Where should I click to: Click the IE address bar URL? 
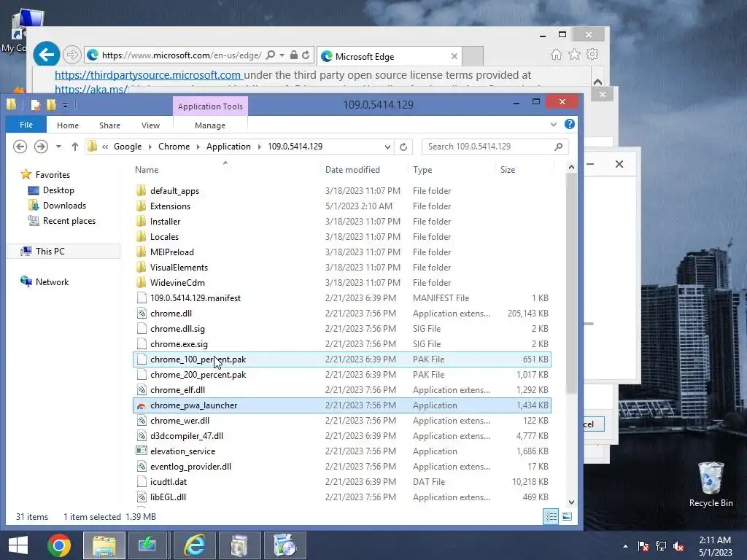(x=182, y=55)
